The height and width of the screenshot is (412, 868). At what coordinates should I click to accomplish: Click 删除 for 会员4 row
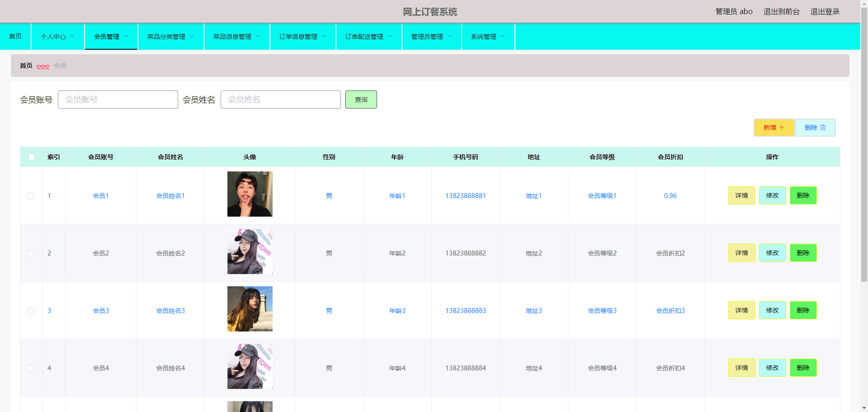pyautogui.click(x=803, y=368)
